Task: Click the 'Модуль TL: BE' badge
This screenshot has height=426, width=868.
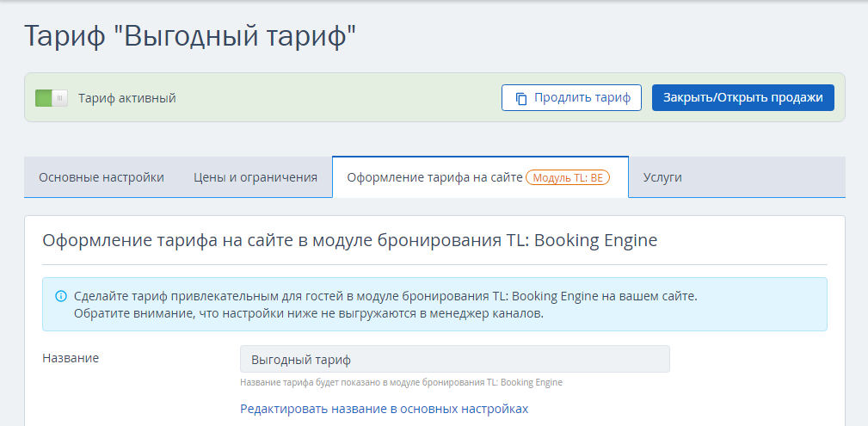Action: [x=568, y=177]
